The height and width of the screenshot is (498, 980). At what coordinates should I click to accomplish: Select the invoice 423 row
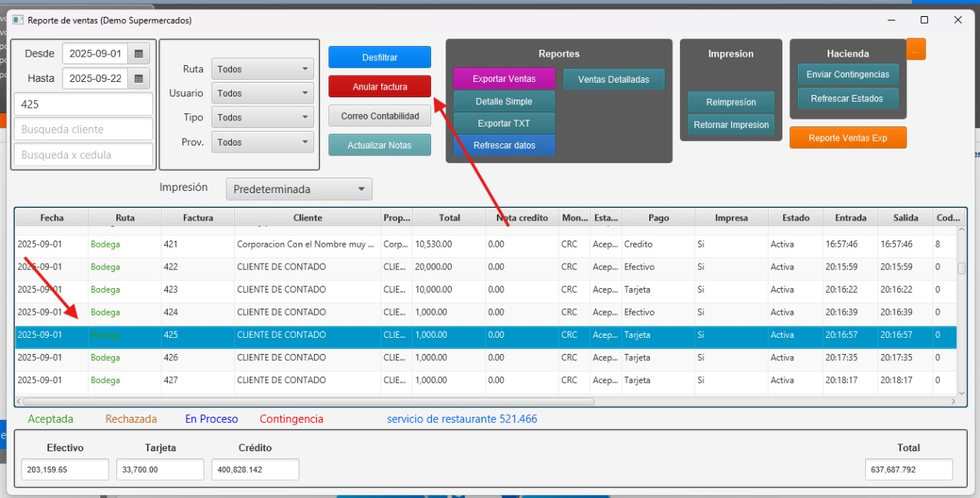[x=306, y=290]
